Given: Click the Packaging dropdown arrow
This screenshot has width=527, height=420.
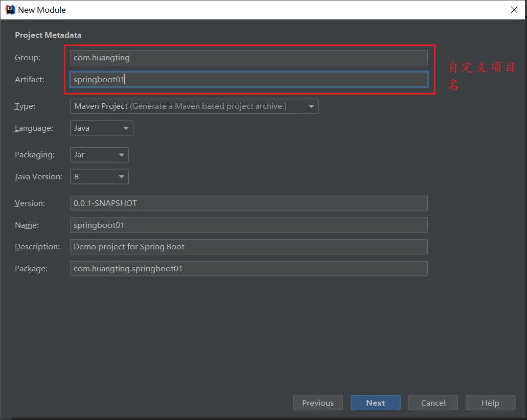Looking at the screenshot, I should [121, 155].
